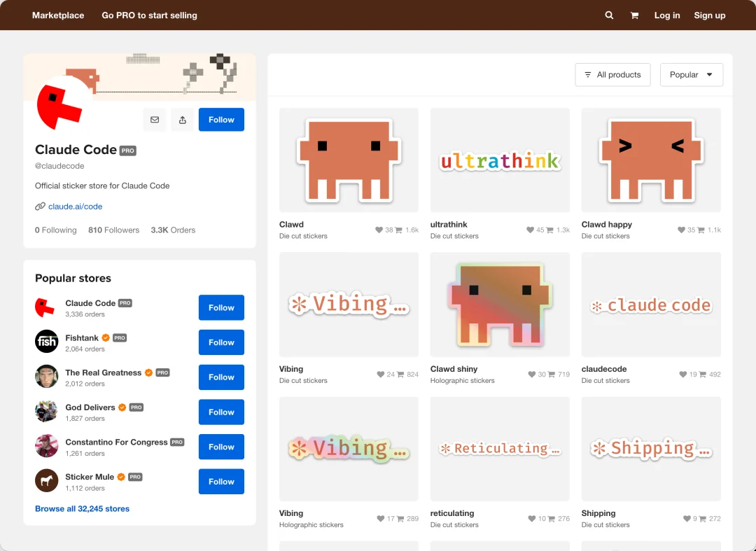Click the heart icon on ultrathink sticker
Viewport: 756px width, 551px height.
(531, 230)
